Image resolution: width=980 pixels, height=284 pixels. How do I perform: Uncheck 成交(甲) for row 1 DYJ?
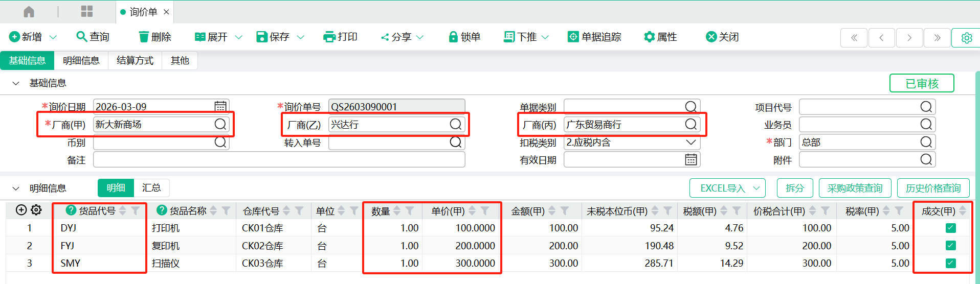coord(950,228)
